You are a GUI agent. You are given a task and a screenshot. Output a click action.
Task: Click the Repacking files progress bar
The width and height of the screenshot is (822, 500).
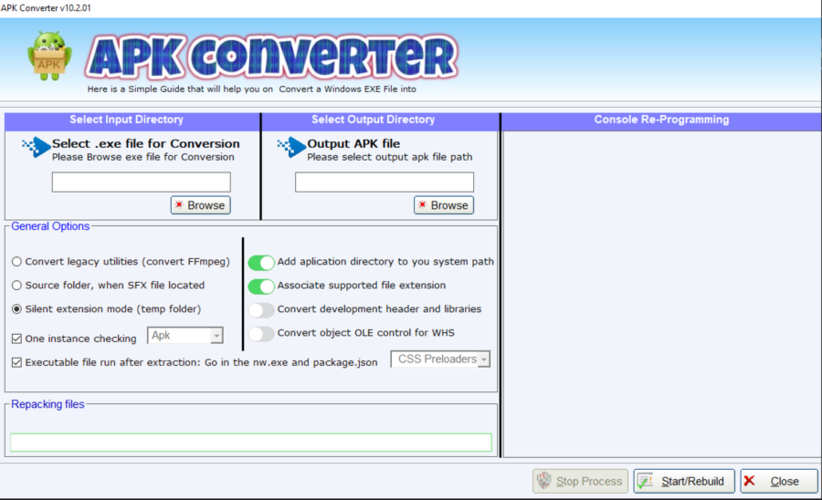251,442
